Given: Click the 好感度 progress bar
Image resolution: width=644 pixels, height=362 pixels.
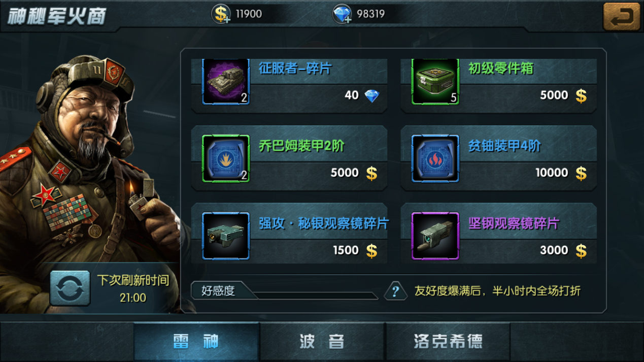Looking at the screenshot, I should 285,291.
